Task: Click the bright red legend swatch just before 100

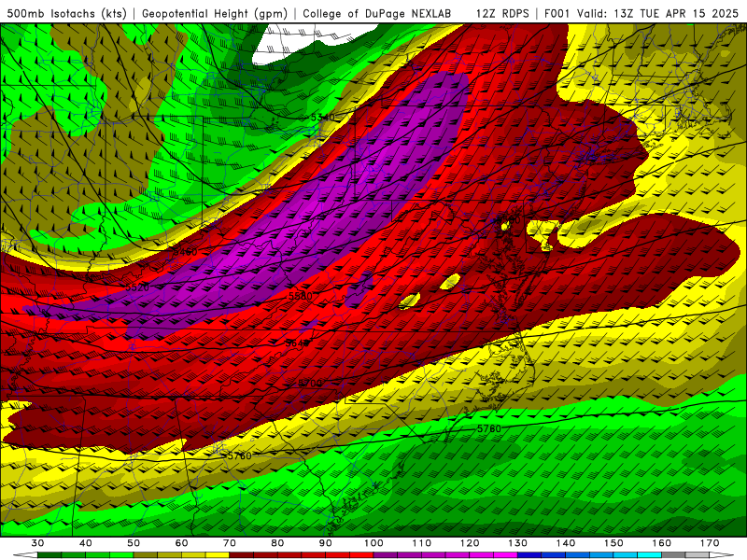Action: 361,555
